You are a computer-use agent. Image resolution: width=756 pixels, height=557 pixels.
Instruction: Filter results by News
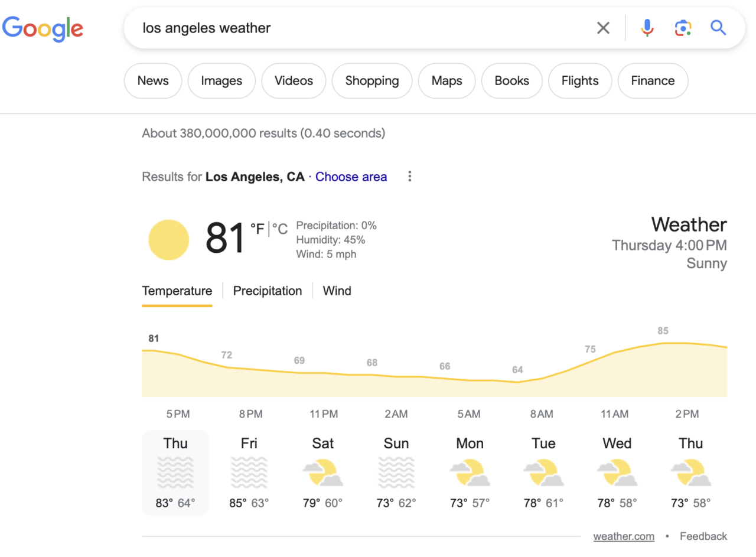153,81
